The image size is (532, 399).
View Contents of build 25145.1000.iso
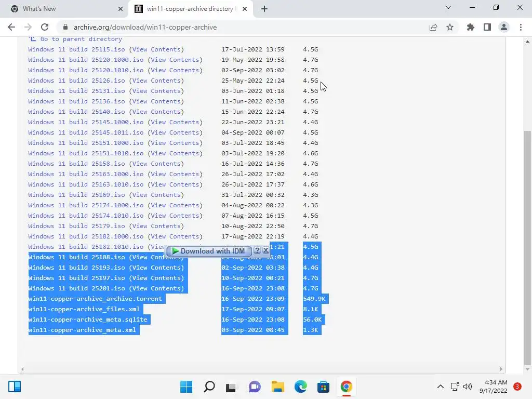pos(175,122)
